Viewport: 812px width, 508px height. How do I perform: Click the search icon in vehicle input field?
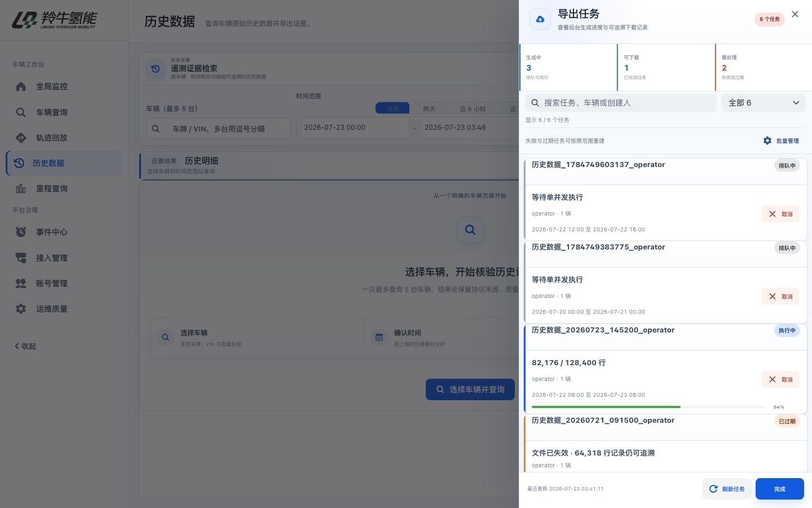click(156, 129)
